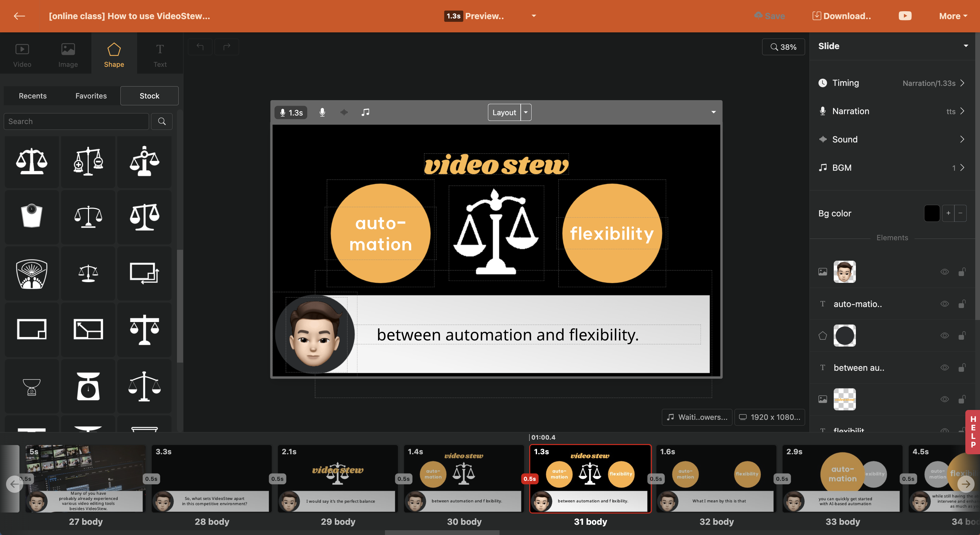Click the Stock tab in shapes panel

pos(148,94)
